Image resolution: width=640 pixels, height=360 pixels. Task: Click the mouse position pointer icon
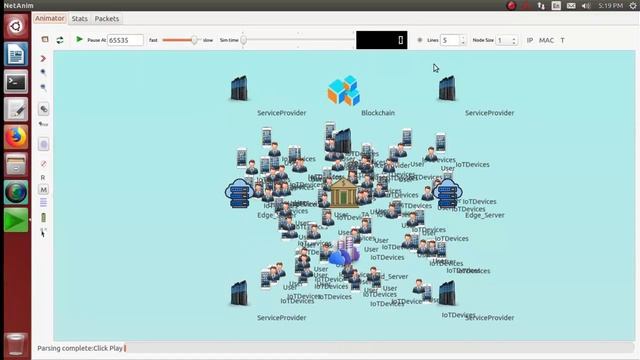click(43, 233)
